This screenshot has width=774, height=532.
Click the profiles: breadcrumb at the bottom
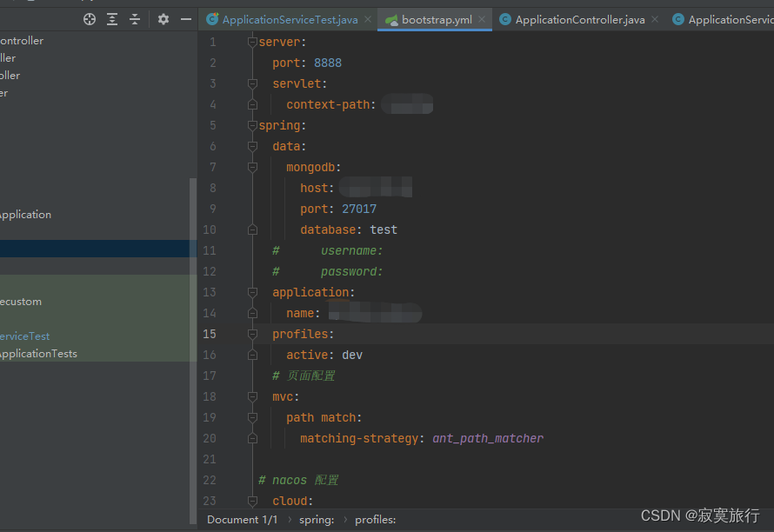pyautogui.click(x=375, y=519)
